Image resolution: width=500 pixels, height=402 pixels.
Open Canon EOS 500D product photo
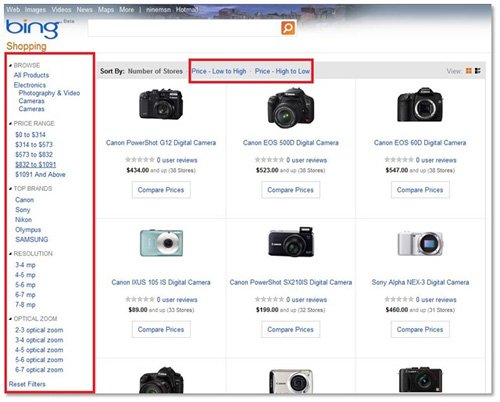click(x=291, y=107)
